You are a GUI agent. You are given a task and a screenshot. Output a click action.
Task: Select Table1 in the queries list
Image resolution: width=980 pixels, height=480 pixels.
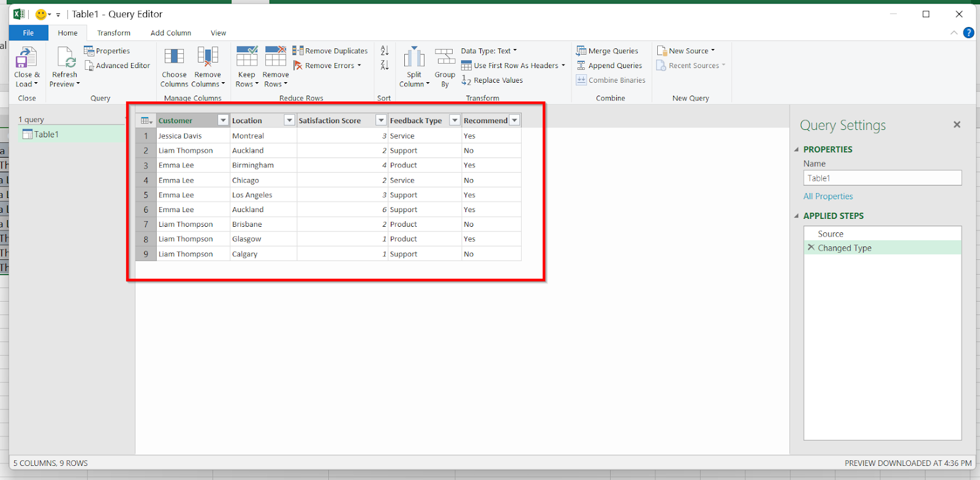(72, 134)
